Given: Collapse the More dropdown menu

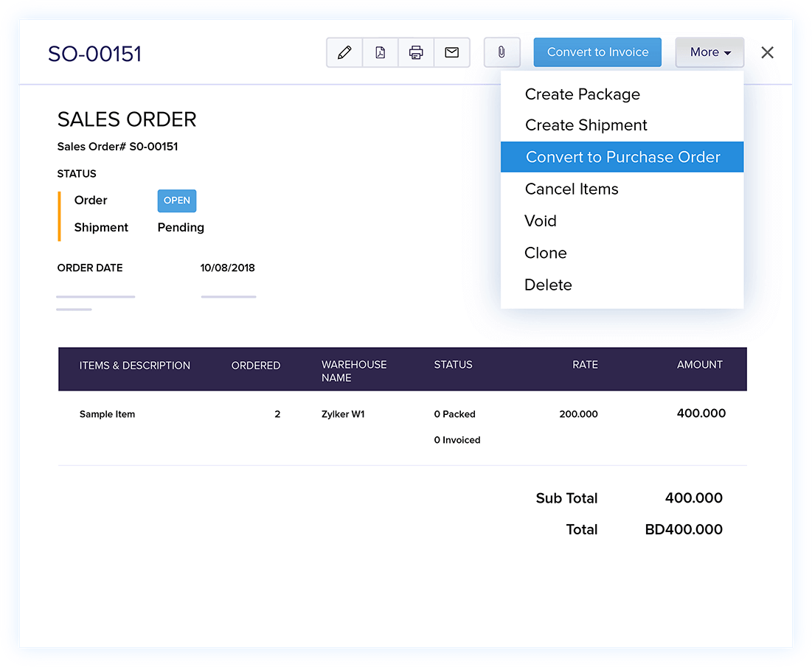Looking at the screenshot, I should (x=709, y=52).
